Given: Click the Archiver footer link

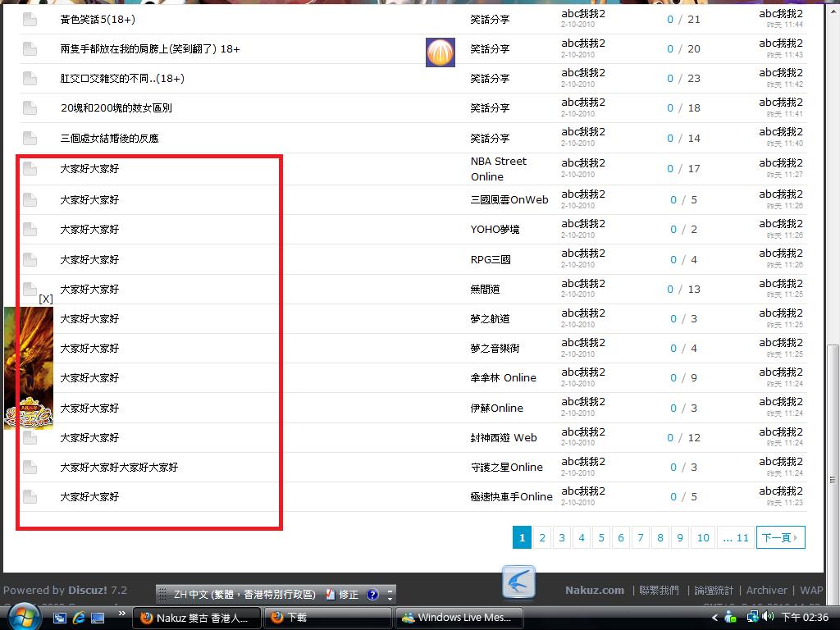Looking at the screenshot, I should [x=766, y=590].
